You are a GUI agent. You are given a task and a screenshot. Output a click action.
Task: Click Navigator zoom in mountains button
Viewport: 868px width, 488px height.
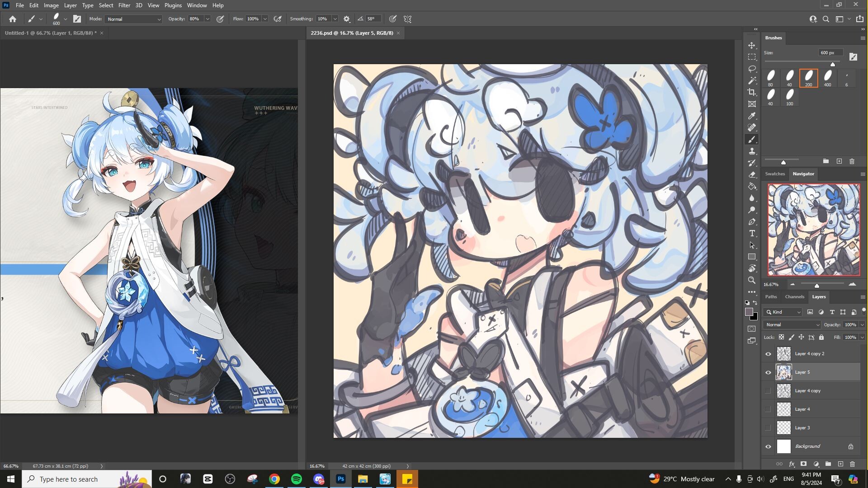coord(852,284)
